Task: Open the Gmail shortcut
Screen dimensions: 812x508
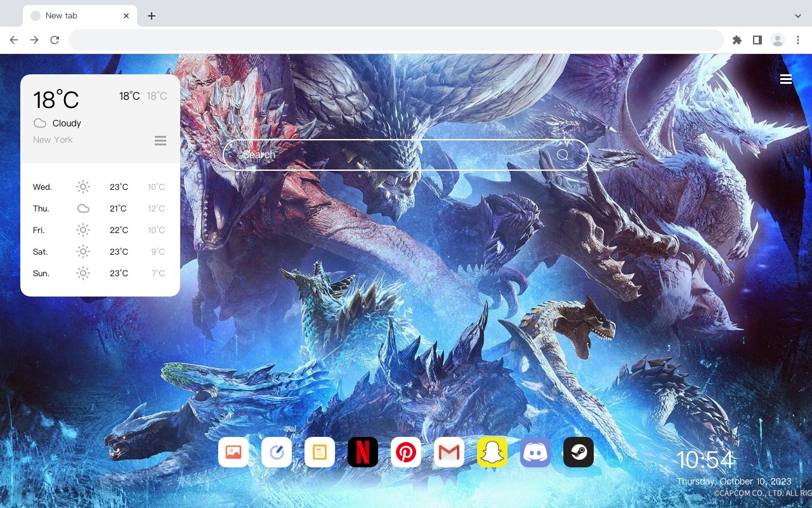Action: click(449, 452)
